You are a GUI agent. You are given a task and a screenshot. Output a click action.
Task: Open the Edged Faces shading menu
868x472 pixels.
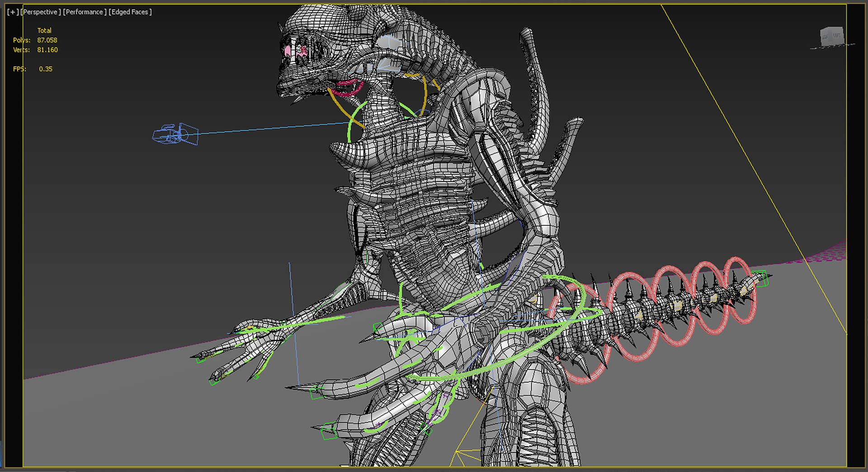point(130,12)
